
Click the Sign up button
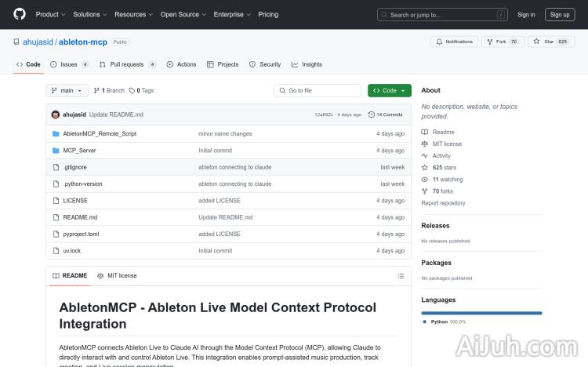560,14
